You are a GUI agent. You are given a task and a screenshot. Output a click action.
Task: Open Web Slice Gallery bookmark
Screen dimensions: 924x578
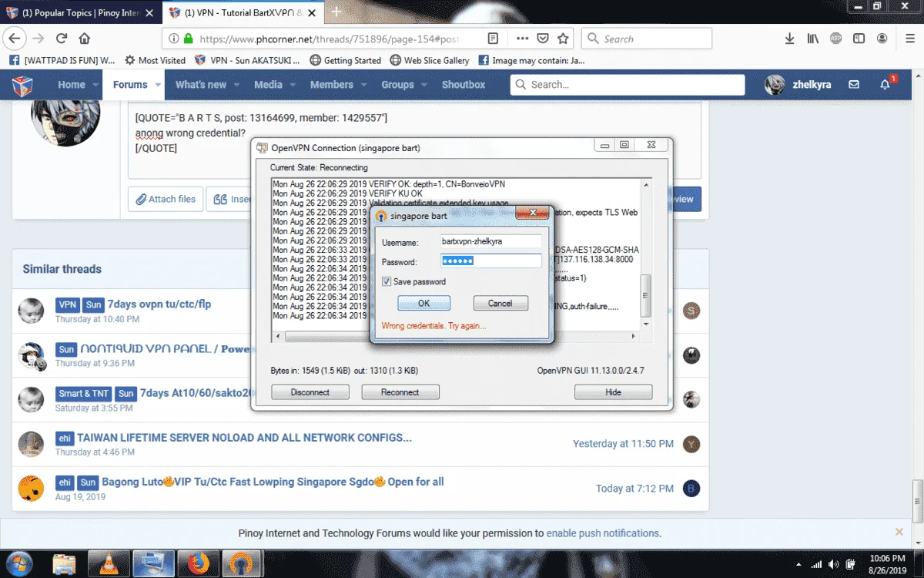click(429, 60)
